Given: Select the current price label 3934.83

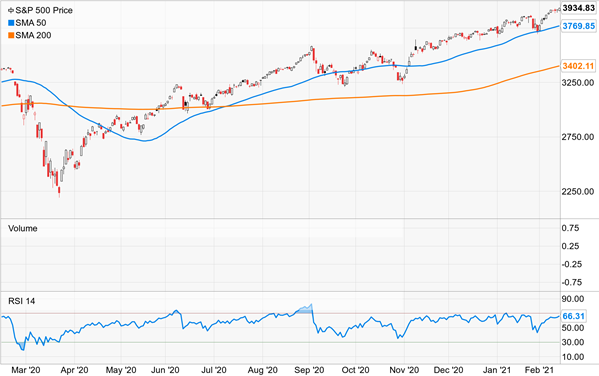Looking at the screenshot, I should [579, 8].
